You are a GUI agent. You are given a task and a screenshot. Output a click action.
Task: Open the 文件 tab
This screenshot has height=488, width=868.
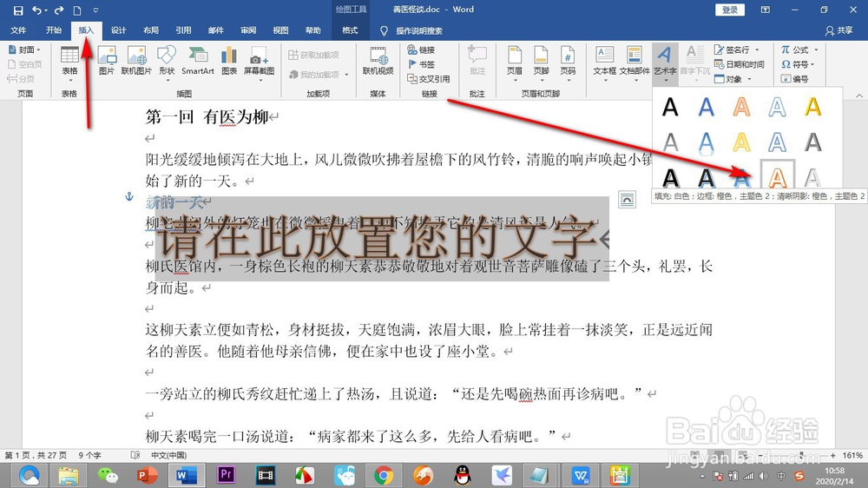point(18,30)
